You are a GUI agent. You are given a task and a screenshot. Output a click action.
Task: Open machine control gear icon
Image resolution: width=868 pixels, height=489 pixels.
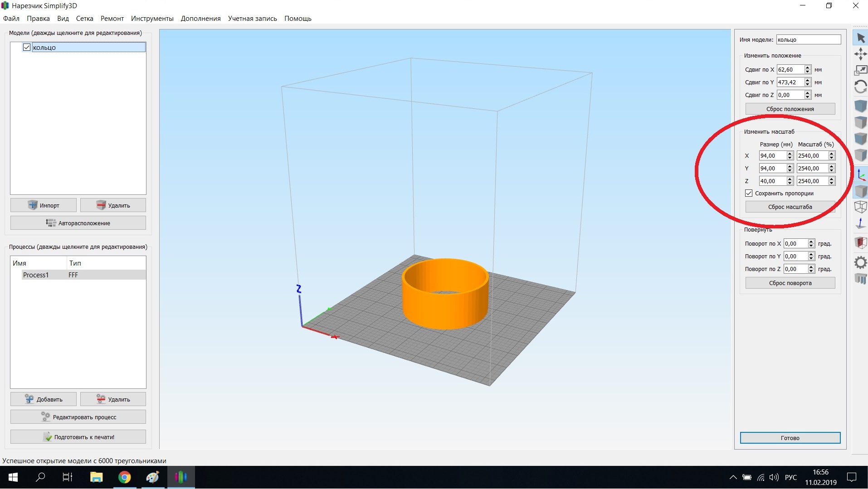pyautogui.click(x=860, y=262)
